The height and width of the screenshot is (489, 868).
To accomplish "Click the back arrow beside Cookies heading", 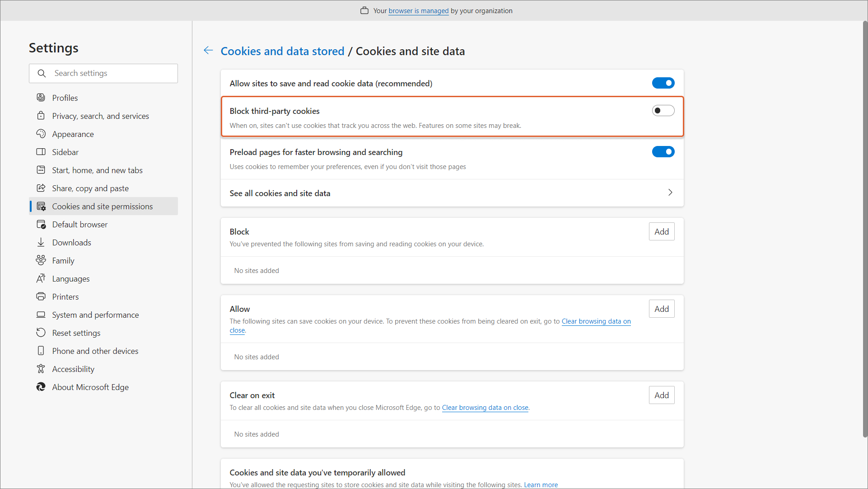I will (x=208, y=51).
